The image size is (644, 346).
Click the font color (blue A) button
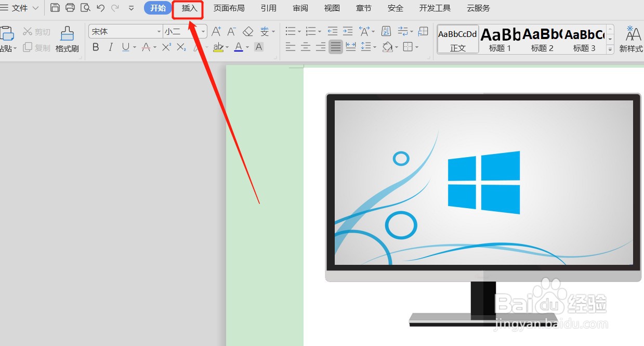point(239,47)
